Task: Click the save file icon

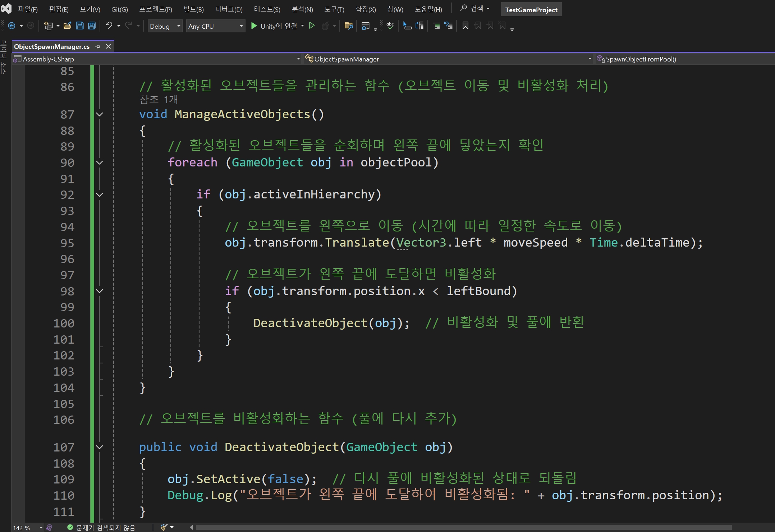Action: coord(80,26)
